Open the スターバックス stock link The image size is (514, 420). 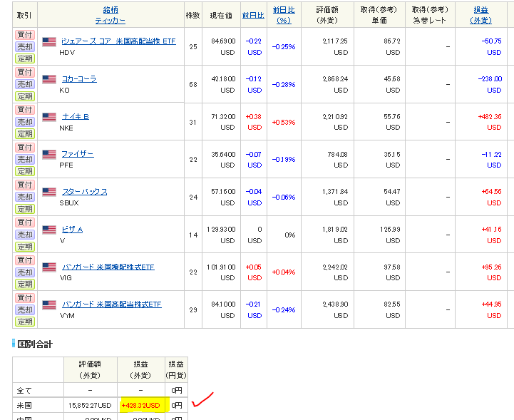pos(85,192)
